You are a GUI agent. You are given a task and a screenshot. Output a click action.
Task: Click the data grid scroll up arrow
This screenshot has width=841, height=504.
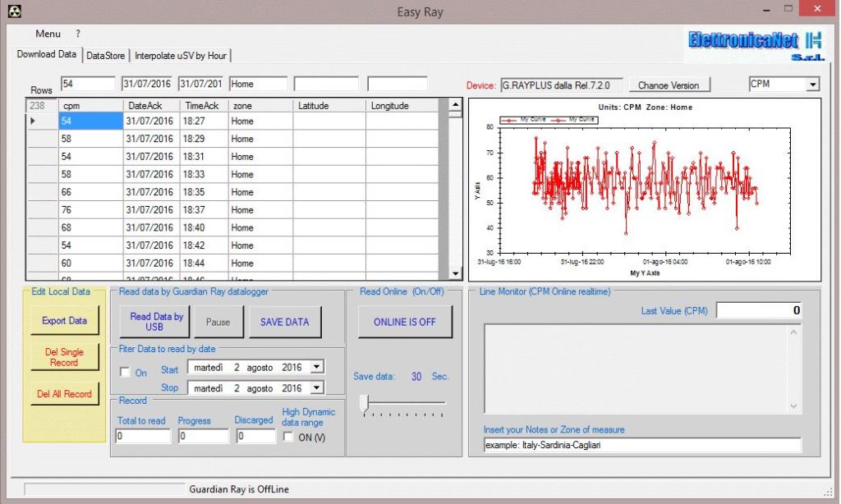coord(455,104)
